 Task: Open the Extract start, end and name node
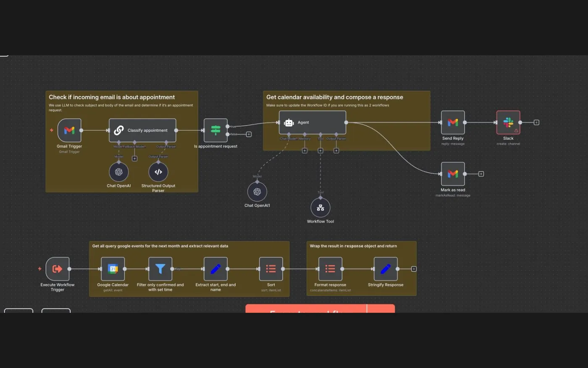click(215, 269)
